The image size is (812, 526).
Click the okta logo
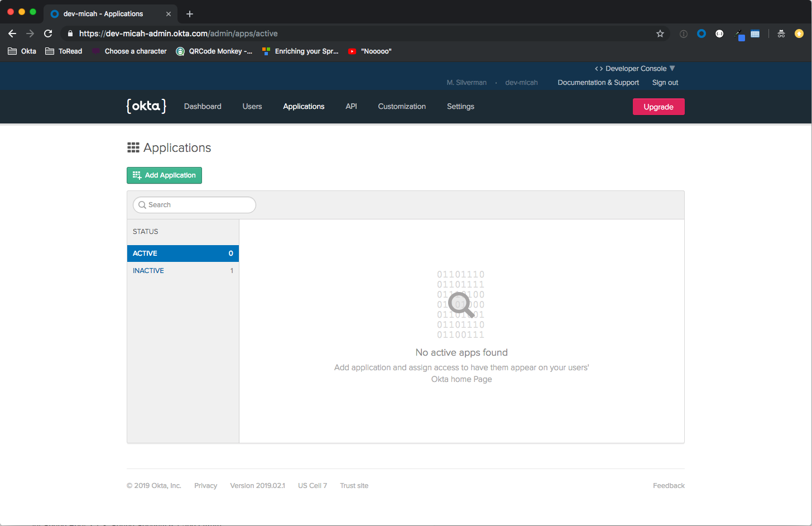pyautogui.click(x=146, y=106)
